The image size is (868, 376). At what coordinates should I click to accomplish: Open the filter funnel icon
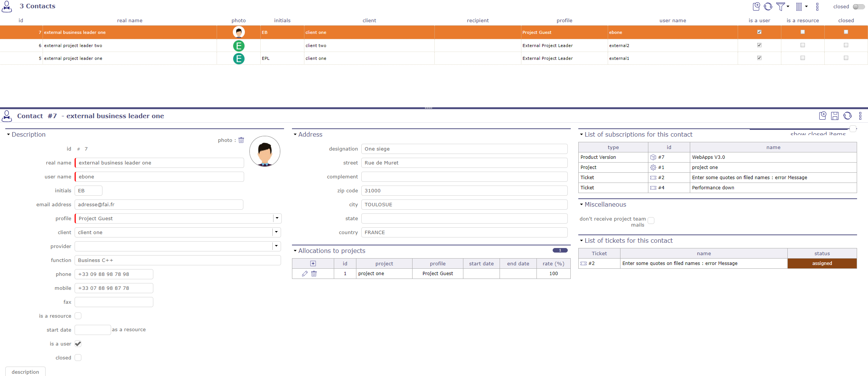click(781, 6)
